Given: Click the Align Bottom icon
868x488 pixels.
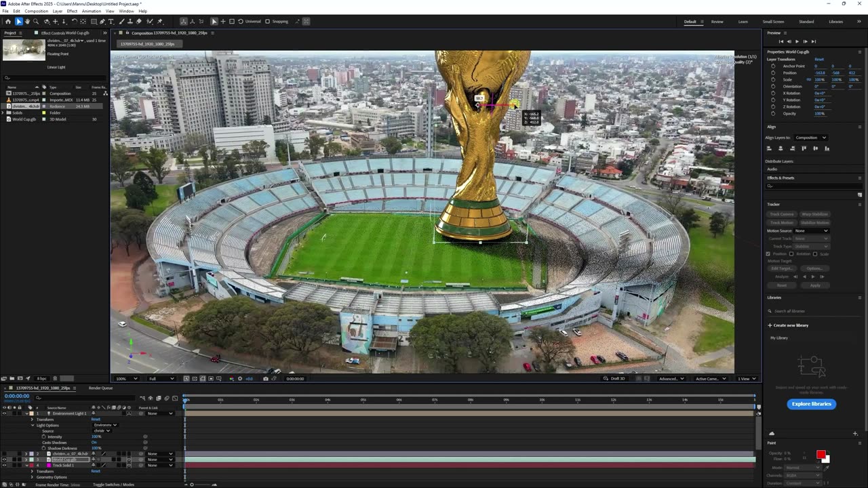Looking at the screenshot, I should (x=827, y=148).
